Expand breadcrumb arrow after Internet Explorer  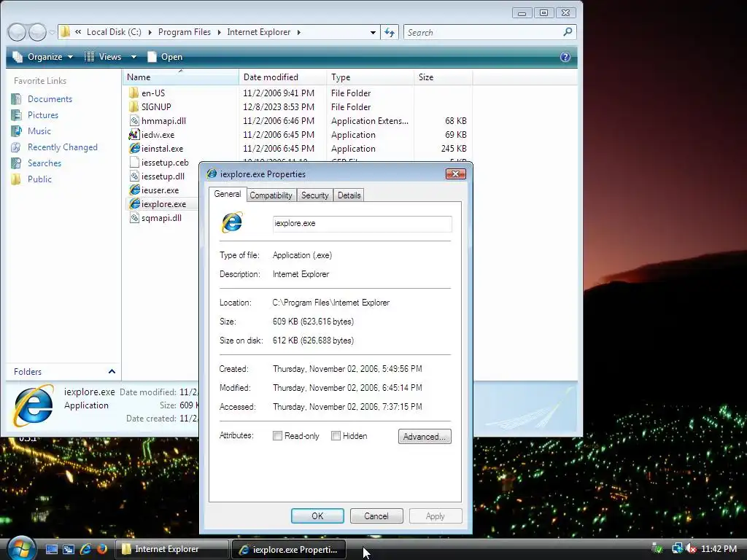(x=298, y=32)
